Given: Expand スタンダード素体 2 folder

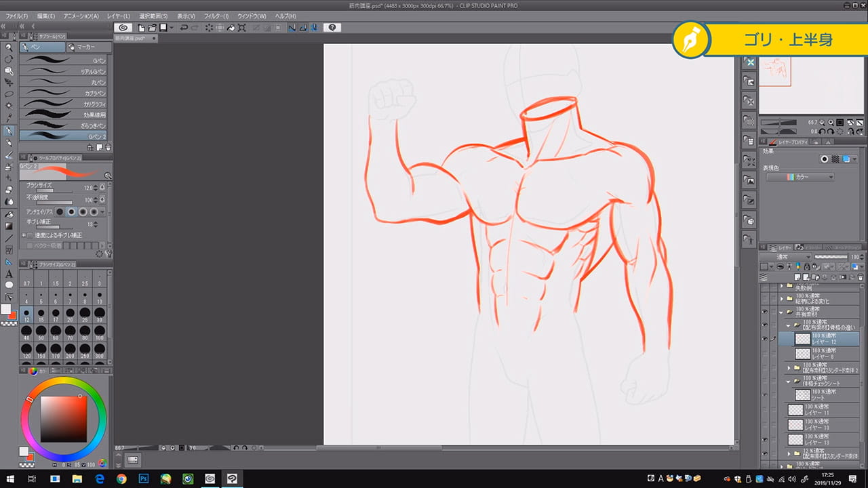Looking at the screenshot, I should (x=788, y=368).
